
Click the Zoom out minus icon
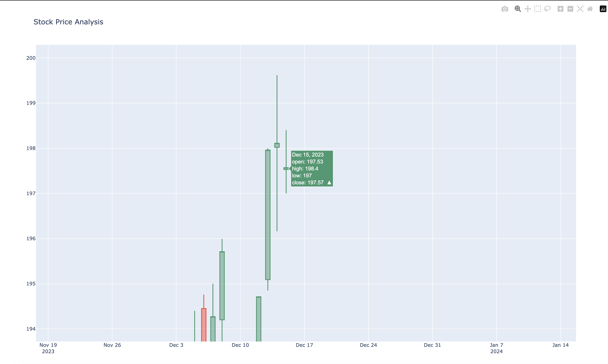click(570, 9)
